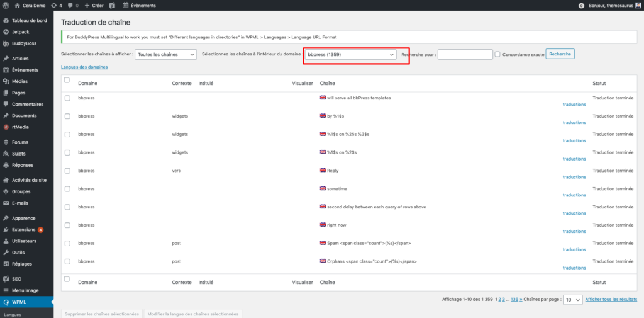Check the row with string 'Reply'
The image size is (644, 318).
tap(67, 170)
